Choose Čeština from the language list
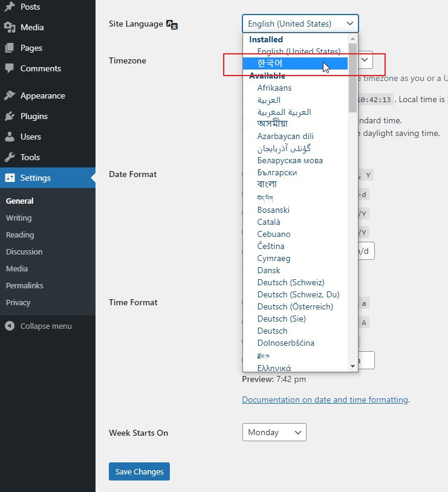 tap(295, 245)
